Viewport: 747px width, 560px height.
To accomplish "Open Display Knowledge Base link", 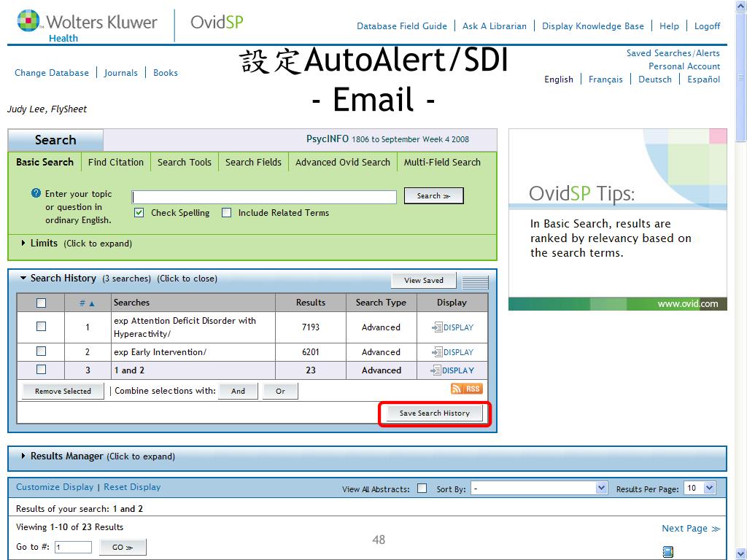I will click(x=593, y=26).
